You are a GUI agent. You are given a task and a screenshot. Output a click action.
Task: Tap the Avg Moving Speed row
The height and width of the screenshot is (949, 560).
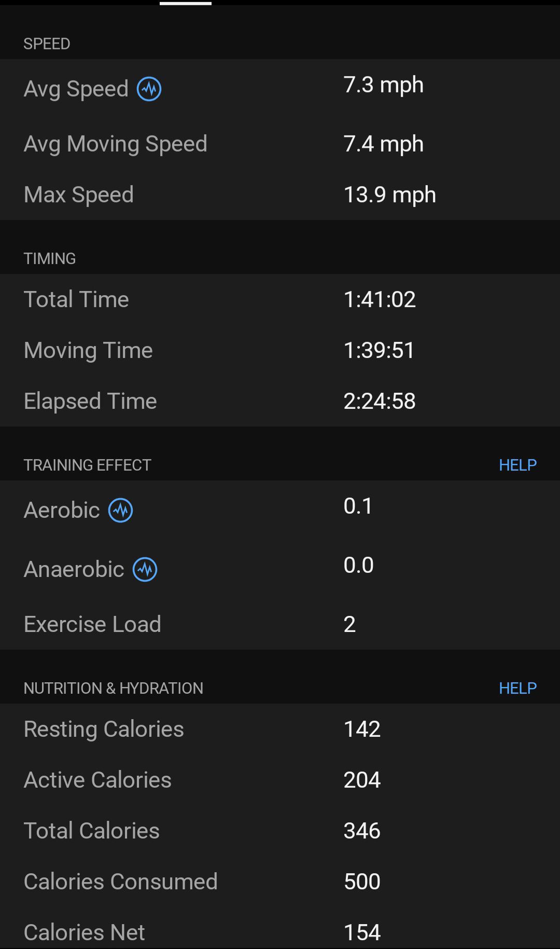280,144
